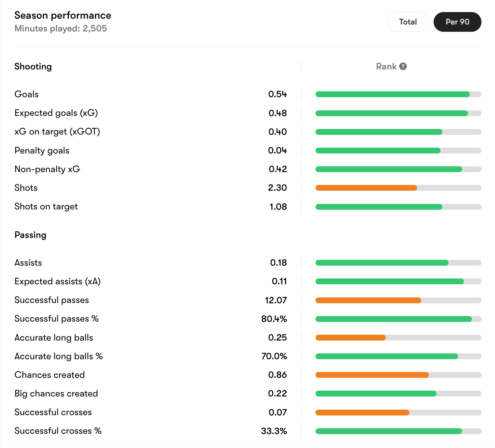
Task: Click the Minutes played text
Action: [61, 29]
